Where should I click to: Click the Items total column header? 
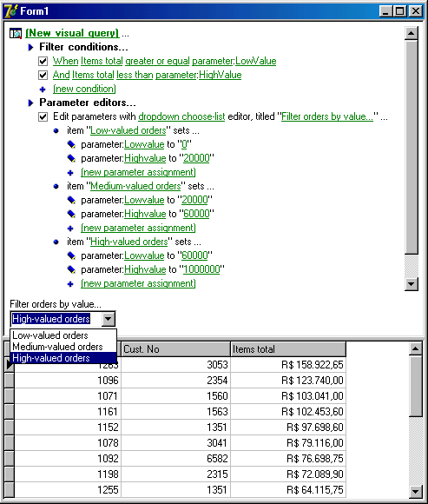[288, 349]
